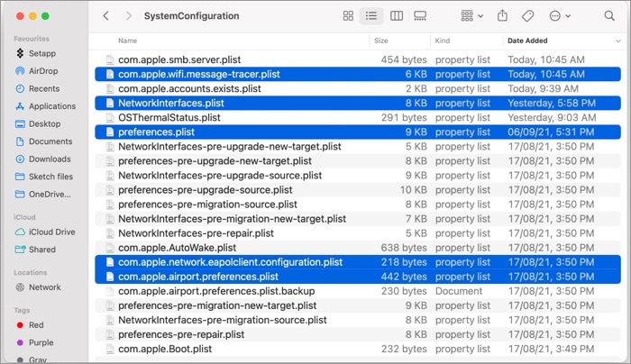Select NetworkInterfaces-pre-upgrade-new-target.plist
This screenshot has height=364, width=631.
pos(358,147)
